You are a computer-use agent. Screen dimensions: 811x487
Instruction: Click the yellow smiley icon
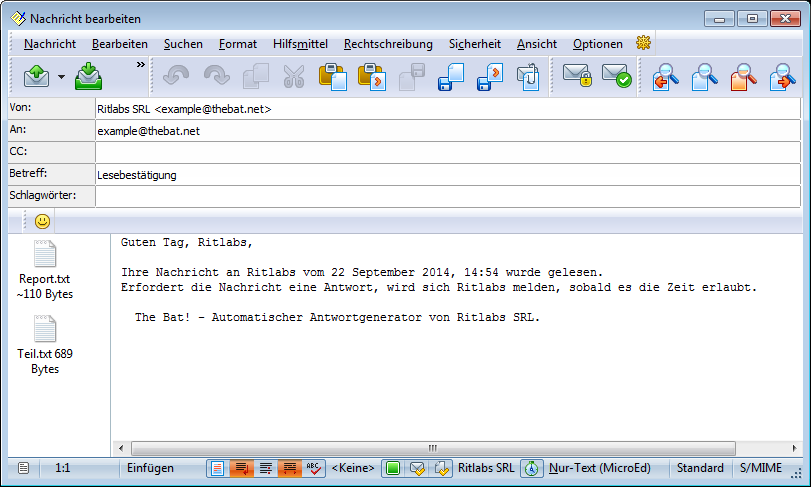42,221
